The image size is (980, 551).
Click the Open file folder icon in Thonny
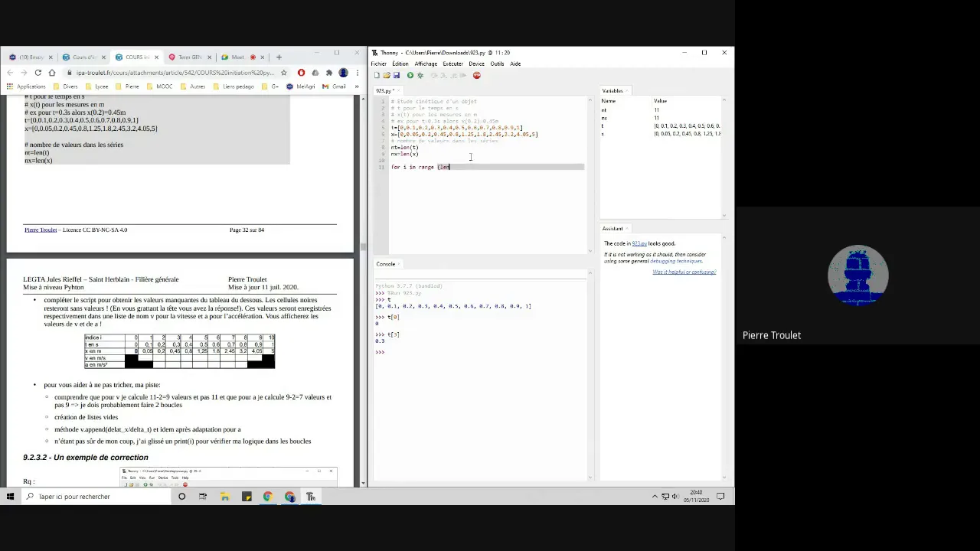coord(387,75)
